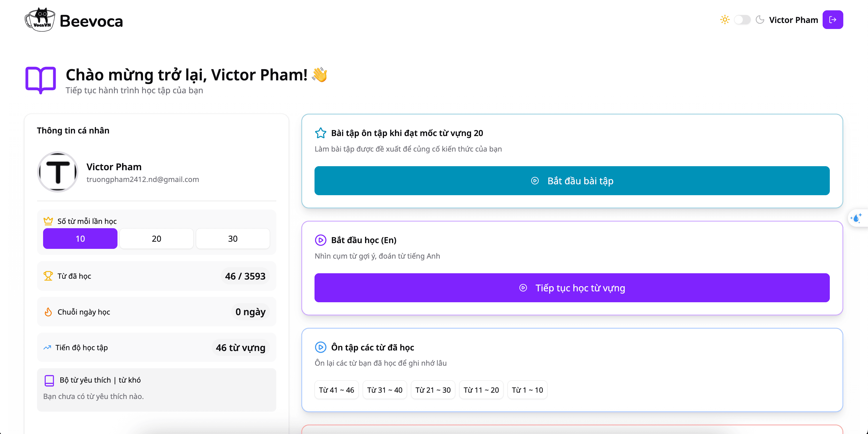The height and width of the screenshot is (434, 868).
Task: Click the flame icon beside Chuỗi ngày học
Action: click(x=48, y=312)
